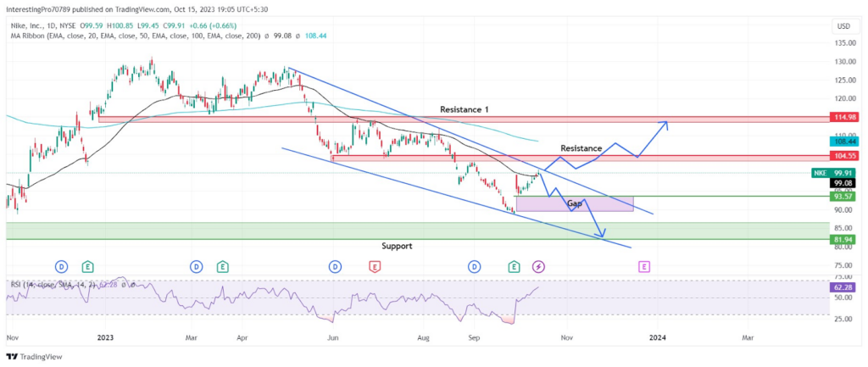This screenshot has height=367, width=868.
Task: Click the 62.28 RSI value label
Action: point(843,287)
